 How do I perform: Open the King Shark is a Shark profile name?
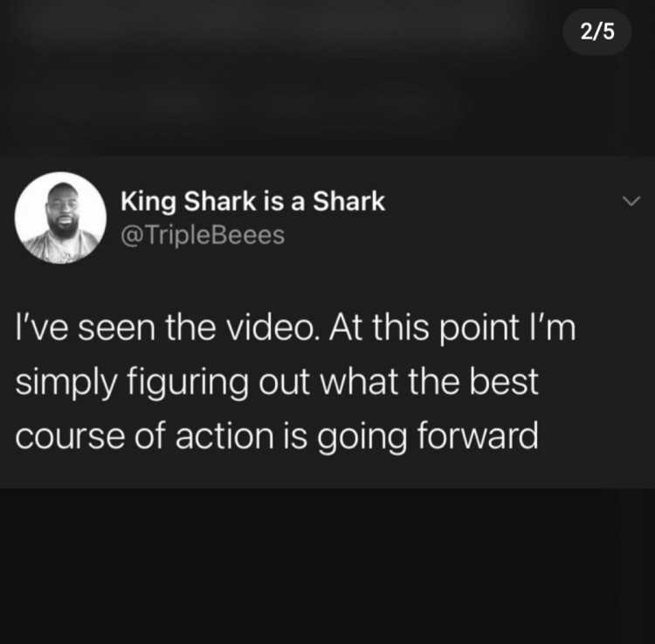(x=252, y=202)
